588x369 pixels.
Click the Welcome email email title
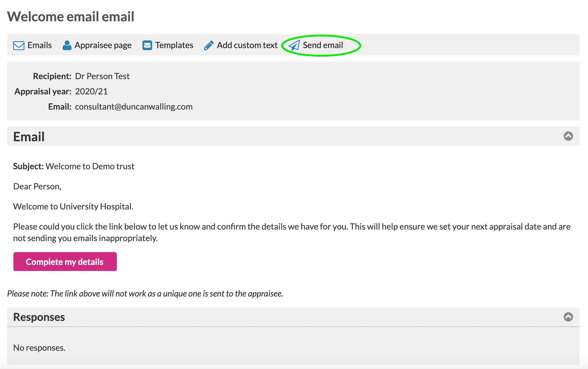(71, 16)
